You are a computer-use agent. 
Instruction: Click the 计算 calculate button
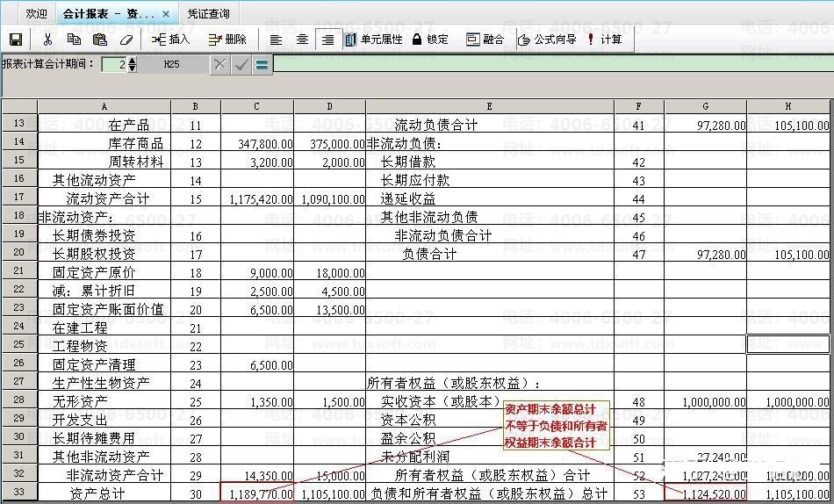pyautogui.click(x=604, y=40)
